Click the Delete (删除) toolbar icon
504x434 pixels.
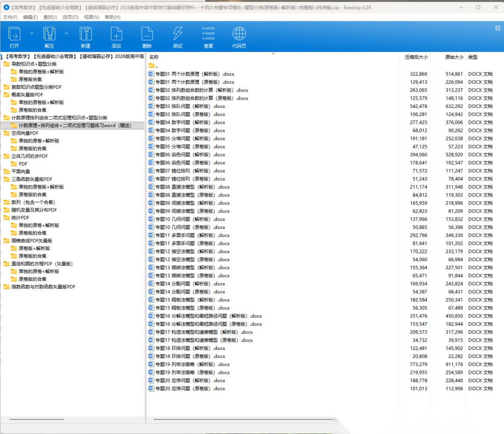click(147, 34)
